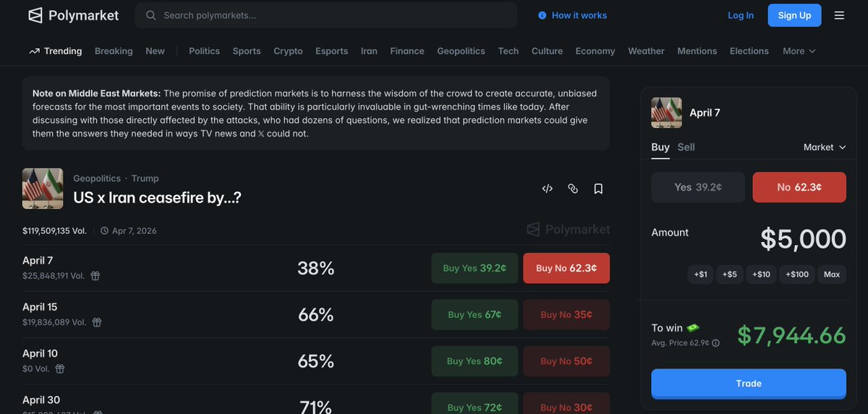Click the $5,000 amount field
Screen dimensions: 868x414
point(803,239)
